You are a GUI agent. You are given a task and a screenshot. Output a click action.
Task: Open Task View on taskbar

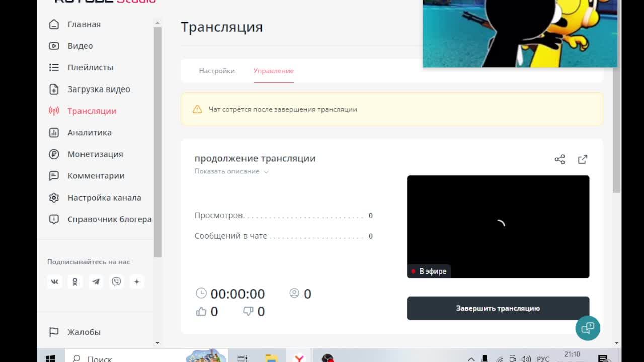click(x=243, y=358)
